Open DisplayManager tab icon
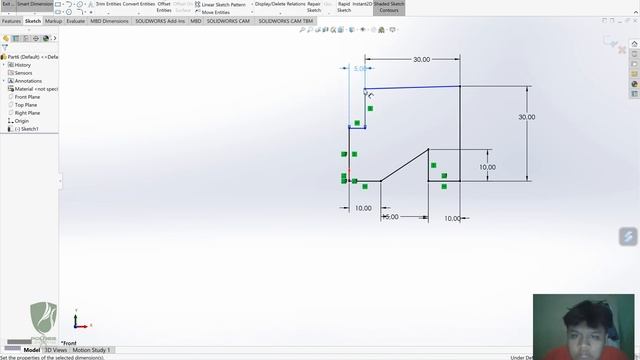The height and width of the screenshot is (360, 640). pyautogui.click(x=46, y=38)
